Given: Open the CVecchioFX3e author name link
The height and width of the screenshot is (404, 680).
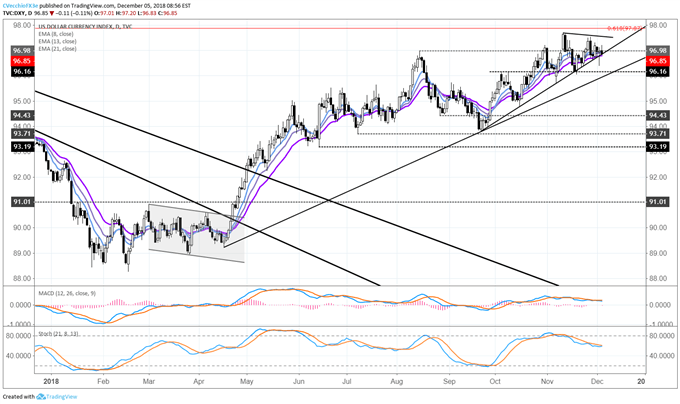Looking at the screenshot, I should (20, 6).
